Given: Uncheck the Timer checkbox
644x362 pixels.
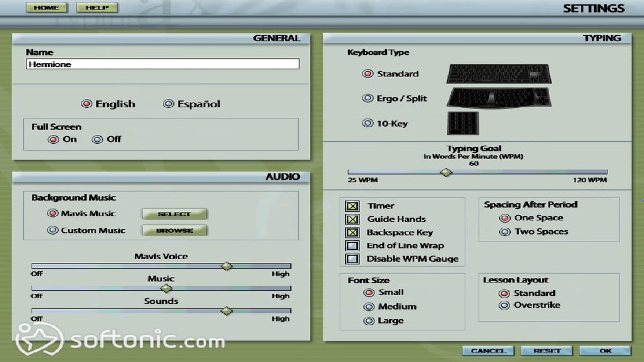Looking at the screenshot, I should click(352, 206).
